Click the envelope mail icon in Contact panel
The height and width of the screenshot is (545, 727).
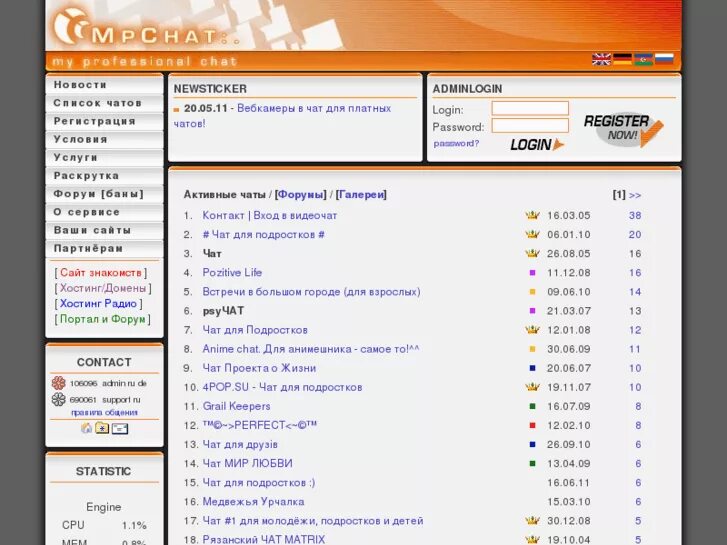(120, 429)
